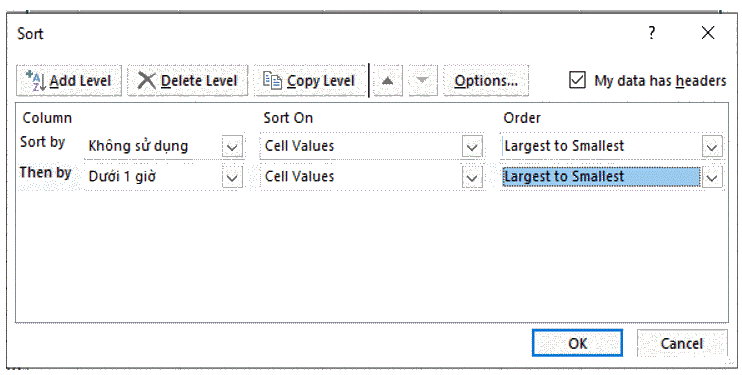The image size is (742, 375).
Task: Move sort level down with arrow
Action: [423, 80]
